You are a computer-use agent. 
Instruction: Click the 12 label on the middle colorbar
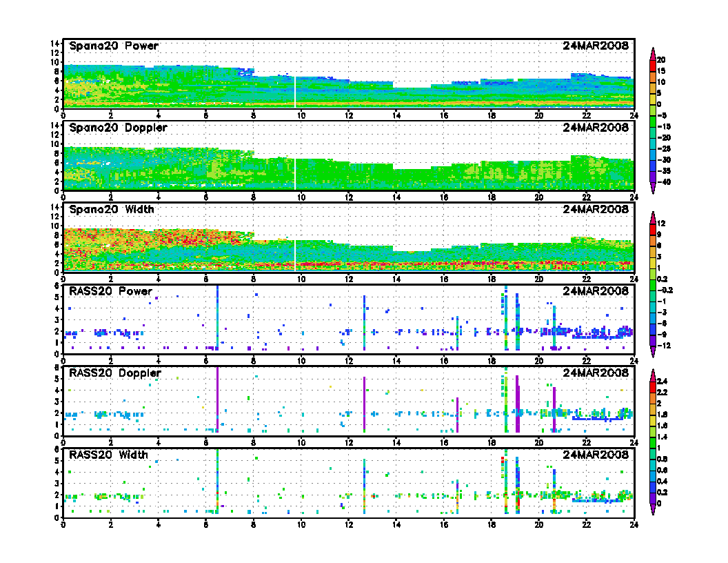[661, 224]
